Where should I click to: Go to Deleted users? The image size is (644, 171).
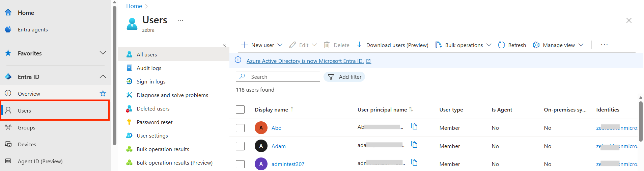(x=153, y=108)
